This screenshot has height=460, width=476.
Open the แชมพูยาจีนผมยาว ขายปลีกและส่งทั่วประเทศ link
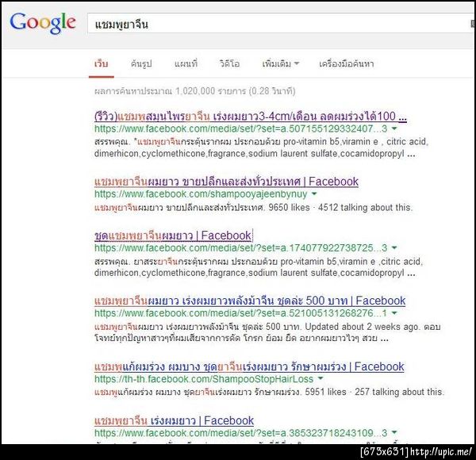[x=226, y=182]
